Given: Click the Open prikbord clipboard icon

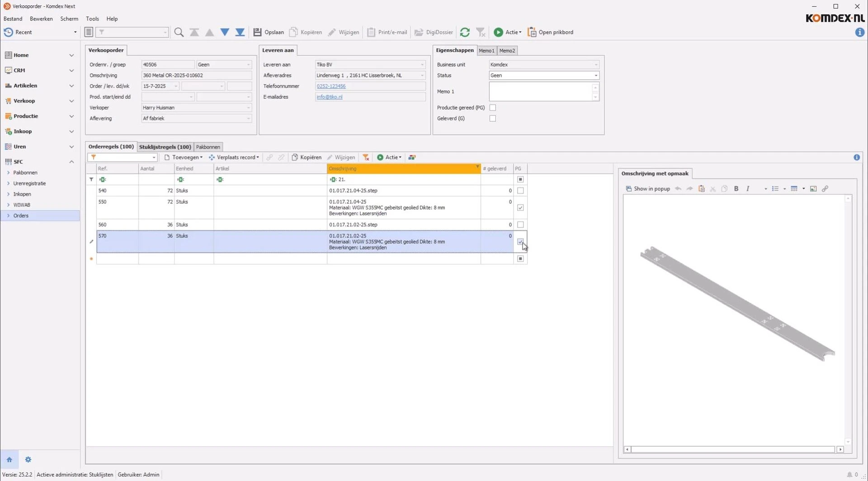Looking at the screenshot, I should 532,32.
